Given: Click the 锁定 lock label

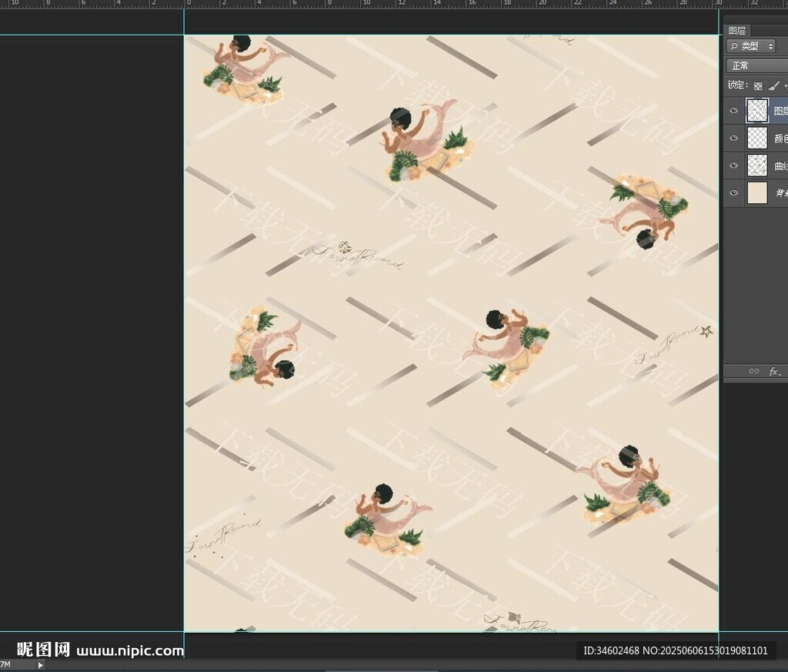Looking at the screenshot, I should [x=738, y=85].
